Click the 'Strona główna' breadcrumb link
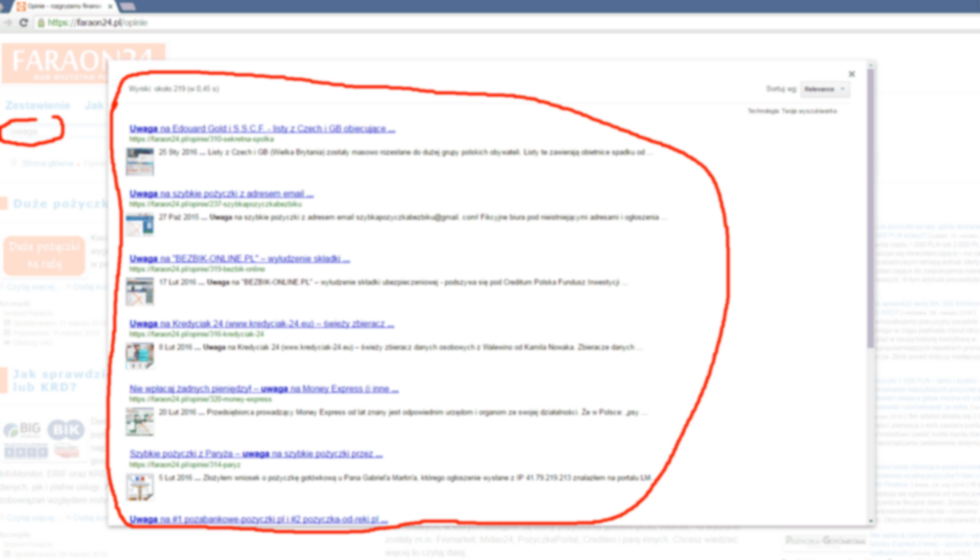This screenshot has width=980, height=560. pyautogui.click(x=48, y=163)
